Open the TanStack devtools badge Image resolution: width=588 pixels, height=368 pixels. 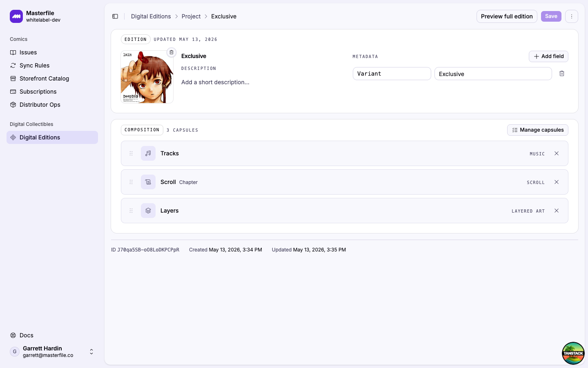[x=573, y=353]
